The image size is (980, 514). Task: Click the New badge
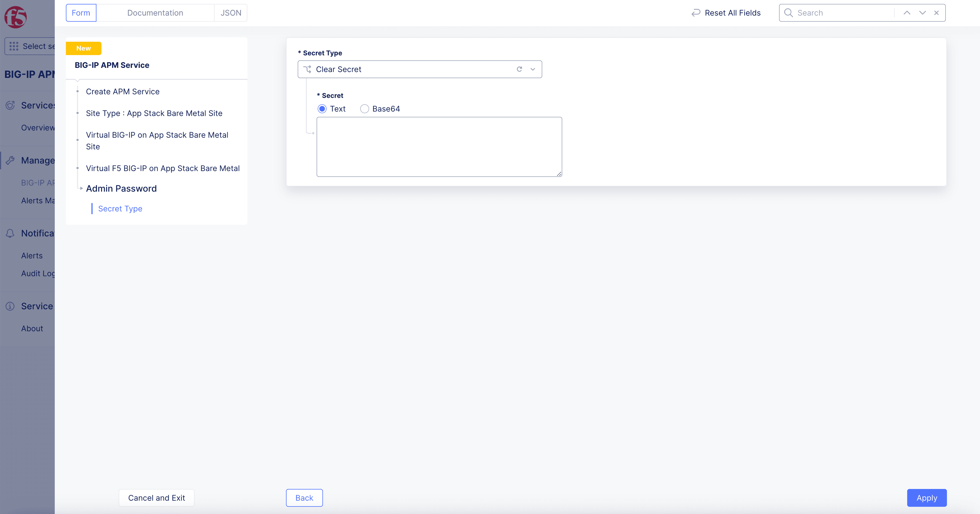tap(84, 48)
